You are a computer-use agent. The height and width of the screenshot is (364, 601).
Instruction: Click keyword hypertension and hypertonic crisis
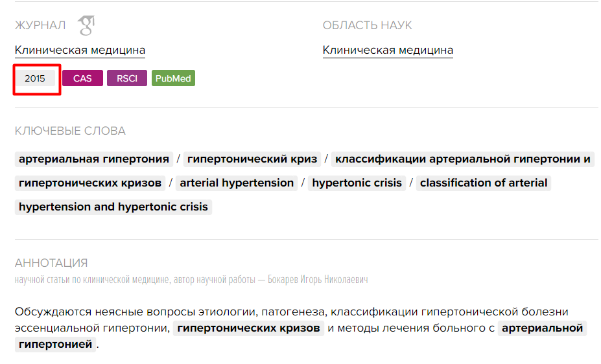pyautogui.click(x=113, y=207)
